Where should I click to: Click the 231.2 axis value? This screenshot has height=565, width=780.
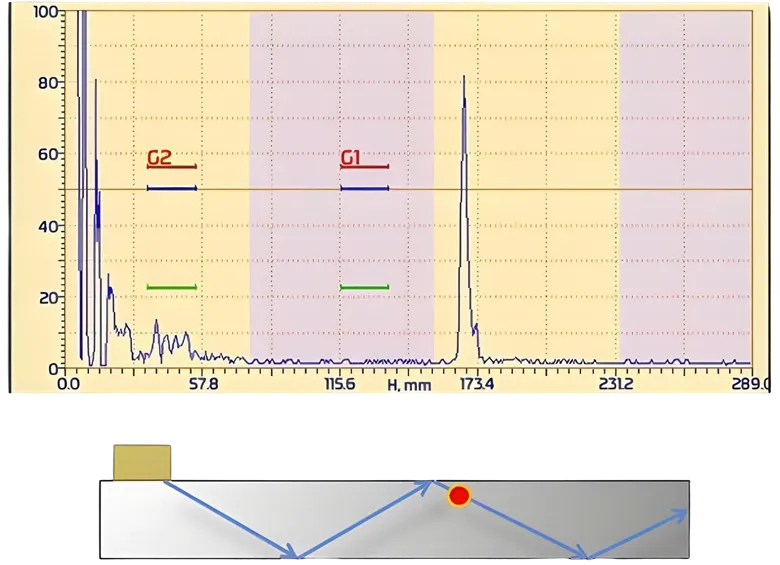pyautogui.click(x=616, y=384)
